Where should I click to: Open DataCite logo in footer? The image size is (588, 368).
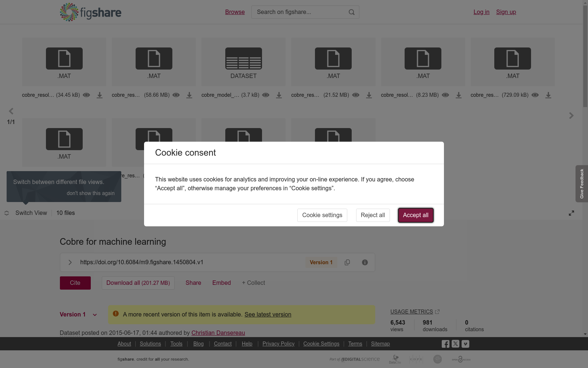click(x=395, y=359)
